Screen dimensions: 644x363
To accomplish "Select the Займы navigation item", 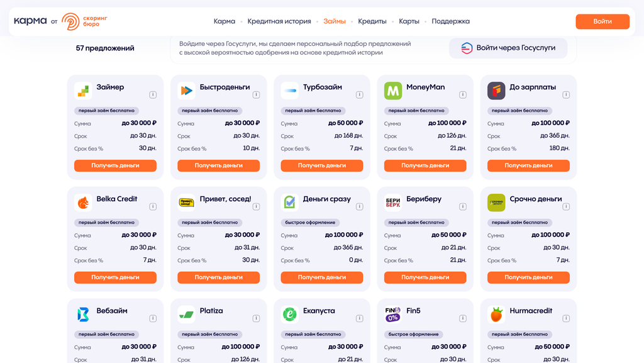I will point(335,21).
